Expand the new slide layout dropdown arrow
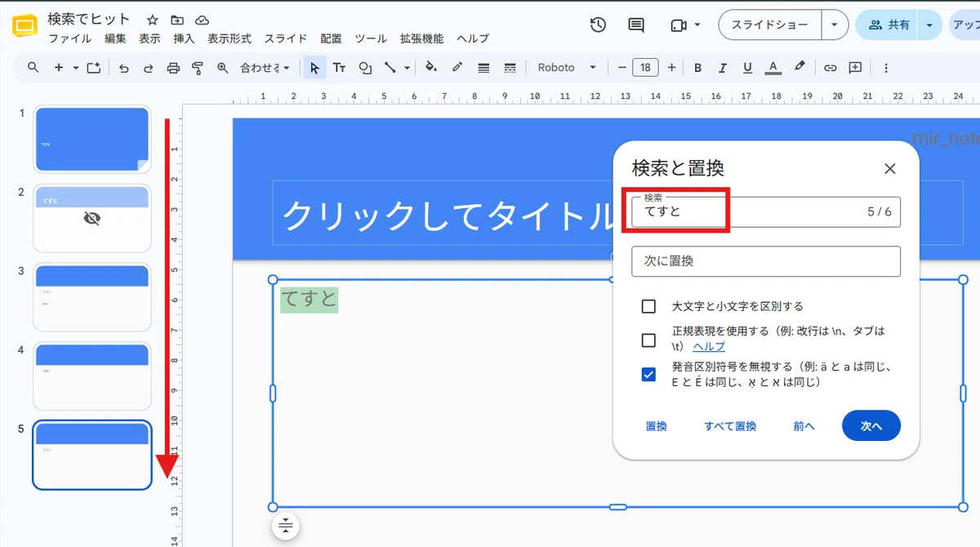The height and width of the screenshot is (547, 980). (x=76, y=68)
